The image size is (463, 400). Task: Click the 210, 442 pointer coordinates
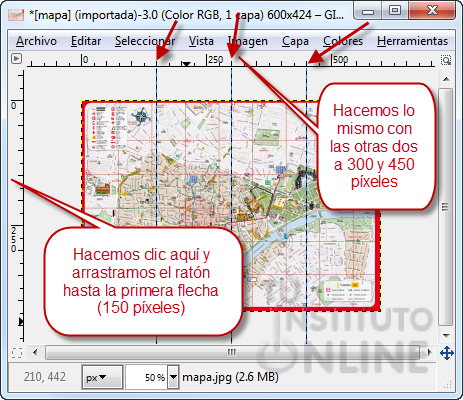[45, 377]
